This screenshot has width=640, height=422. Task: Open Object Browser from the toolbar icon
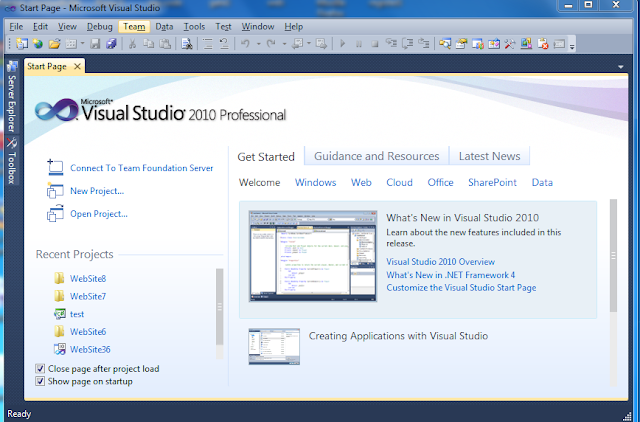[x=478, y=44]
